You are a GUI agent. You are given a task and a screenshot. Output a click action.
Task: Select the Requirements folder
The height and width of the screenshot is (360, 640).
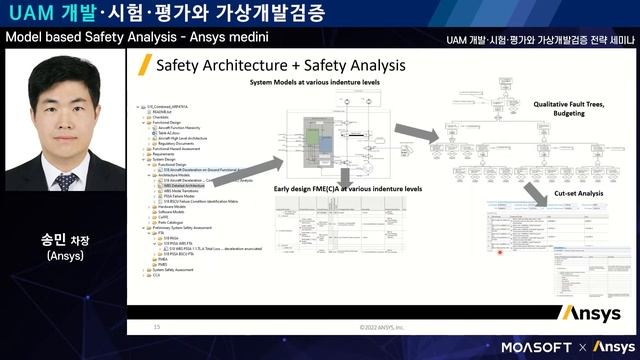[163, 154]
